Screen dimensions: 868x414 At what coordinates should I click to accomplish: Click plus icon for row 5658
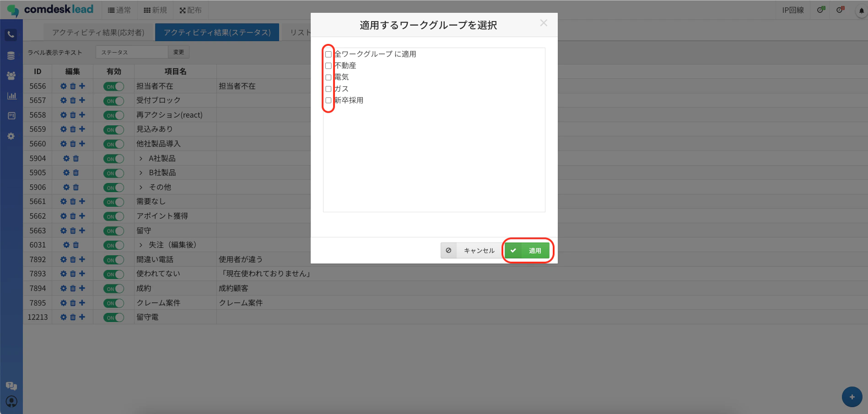click(82, 115)
